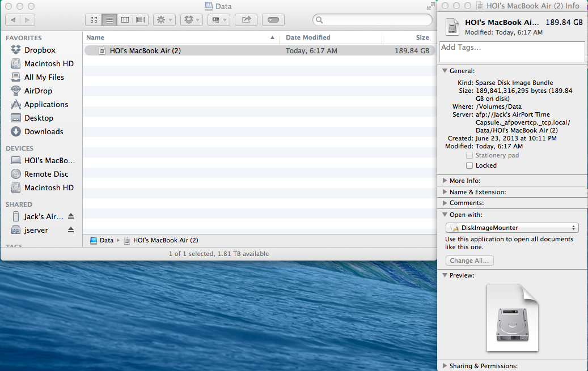
Task: Collapse the Preview section
Action: 445,275
